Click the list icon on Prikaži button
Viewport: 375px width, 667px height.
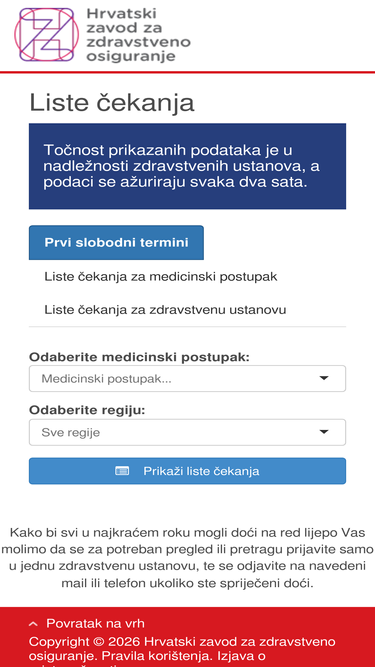[122, 471]
